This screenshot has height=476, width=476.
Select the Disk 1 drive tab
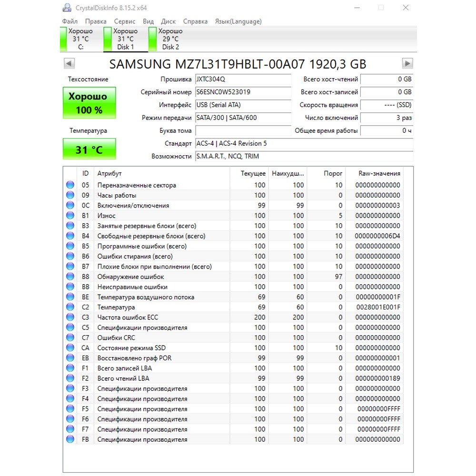tap(125, 39)
